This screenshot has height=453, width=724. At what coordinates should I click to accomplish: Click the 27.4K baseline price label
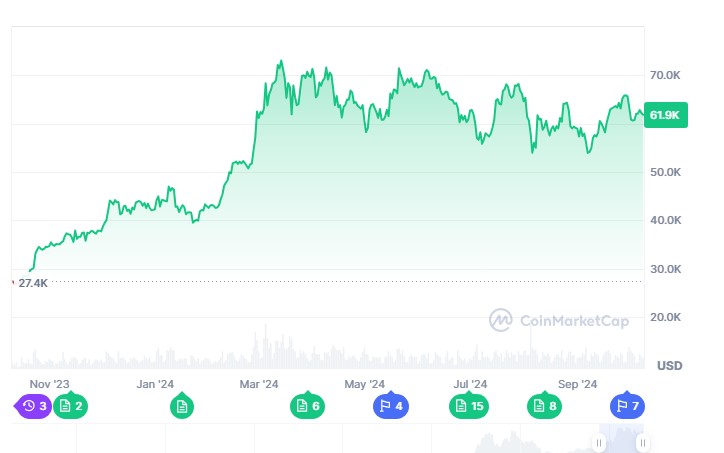pyautogui.click(x=33, y=283)
